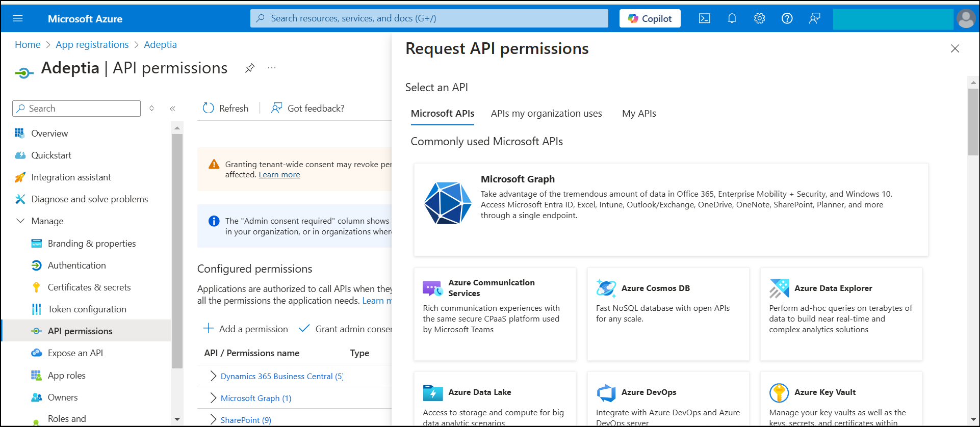Click the help question mark icon
This screenshot has width=980, height=427.
tap(787, 19)
